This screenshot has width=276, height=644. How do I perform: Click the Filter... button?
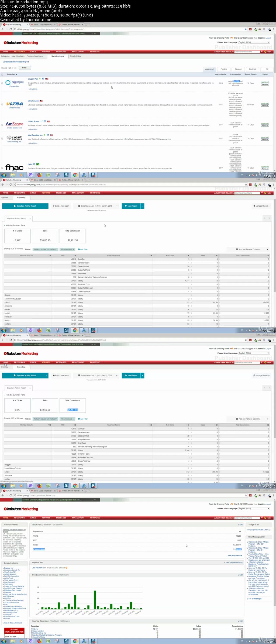(x=25, y=68)
